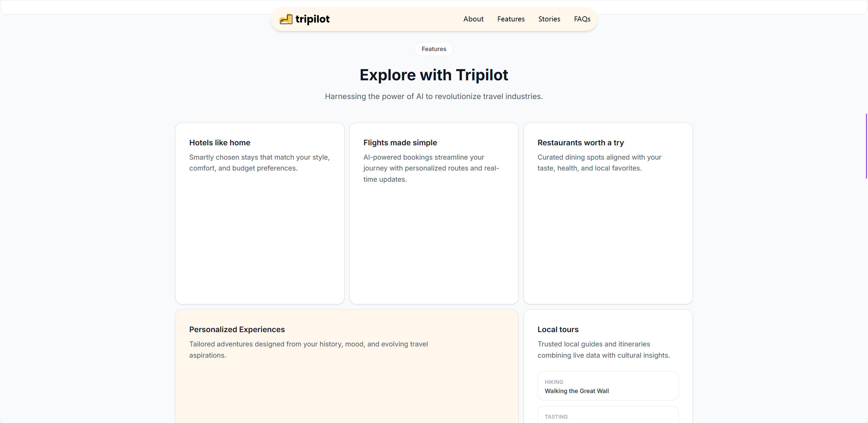This screenshot has width=868, height=423.
Task: Click the AI-powered bookings description text
Action: [431, 168]
